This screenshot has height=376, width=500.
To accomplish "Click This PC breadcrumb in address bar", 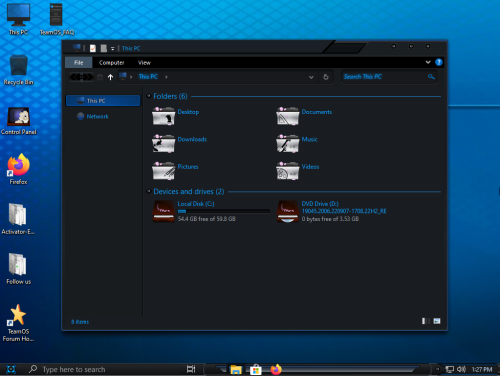I will pyautogui.click(x=148, y=77).
